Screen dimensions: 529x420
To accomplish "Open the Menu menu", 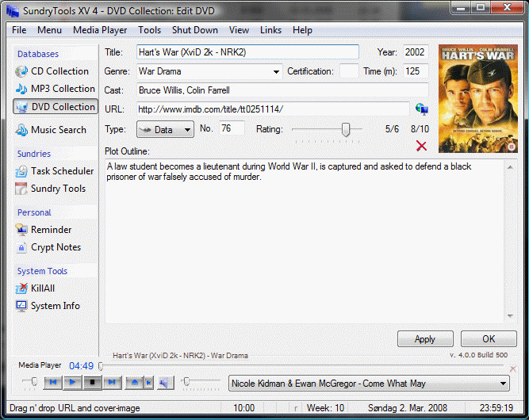I will point(50,30).
